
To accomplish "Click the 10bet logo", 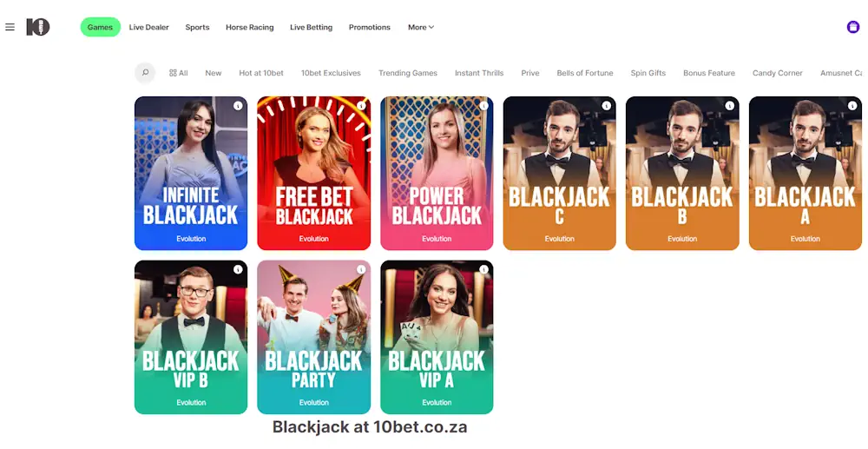I will click(x=38, y=27).
